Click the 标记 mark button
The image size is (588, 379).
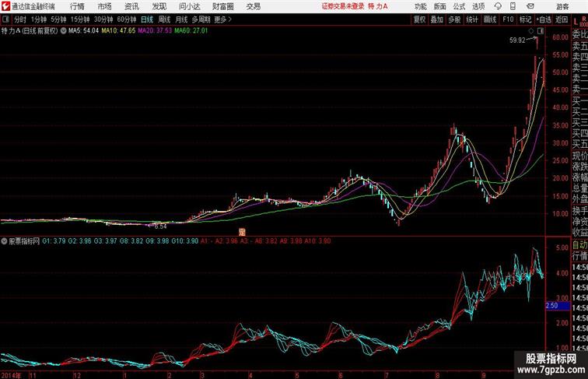tap(525, 19)
